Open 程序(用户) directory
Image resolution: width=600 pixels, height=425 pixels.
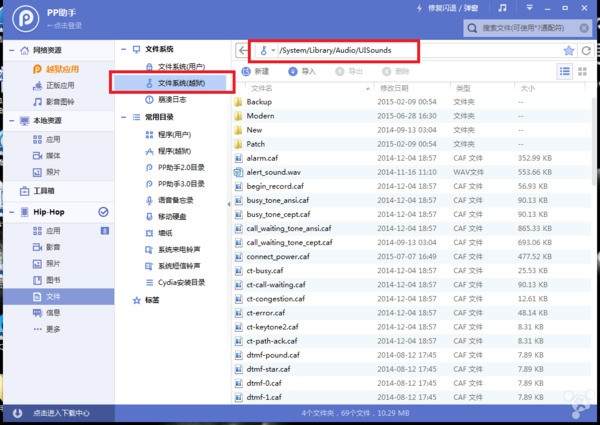[x=168, y=134]
